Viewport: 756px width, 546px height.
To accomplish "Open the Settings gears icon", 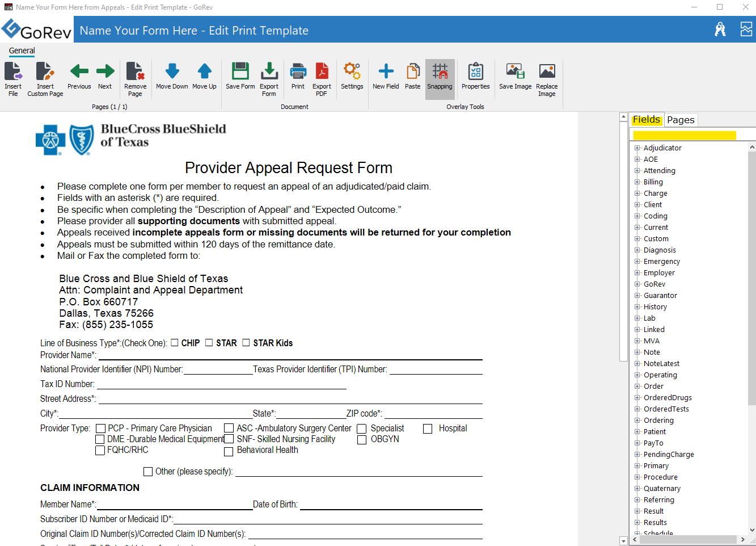I will 352,71.
